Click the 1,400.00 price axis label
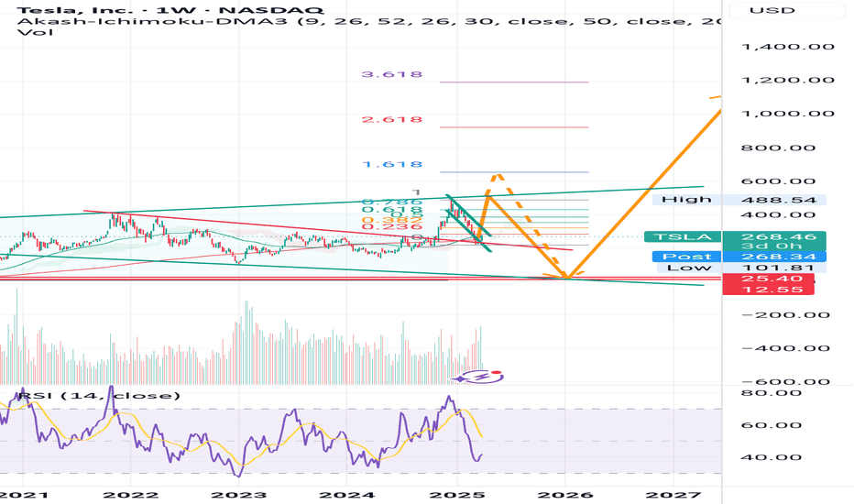 tap(788, 47)
